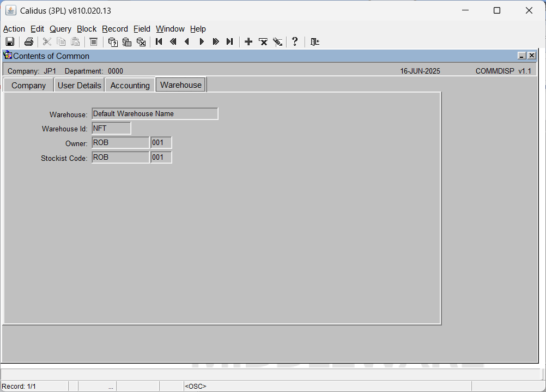Jump to the last record

tap(230, 42)
